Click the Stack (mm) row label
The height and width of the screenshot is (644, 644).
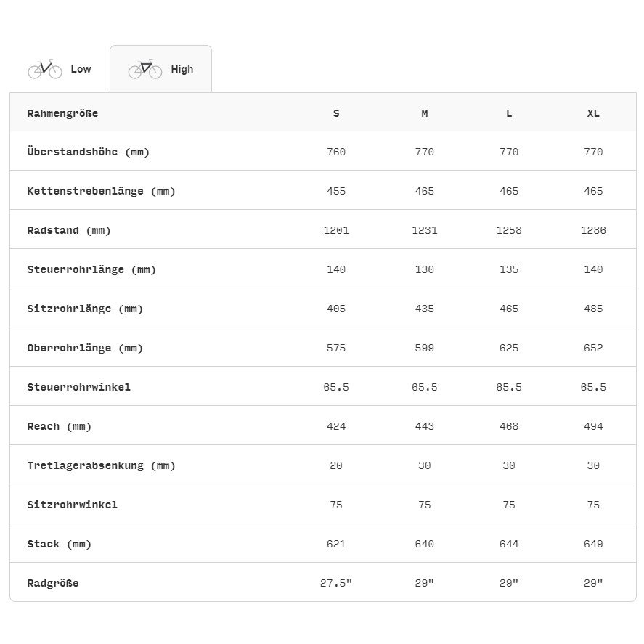click(x=60, y=545)
